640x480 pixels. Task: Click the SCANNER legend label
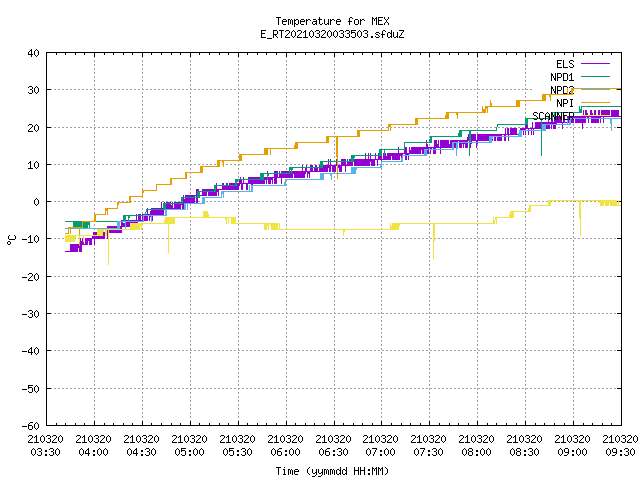[x=553, y=116]
